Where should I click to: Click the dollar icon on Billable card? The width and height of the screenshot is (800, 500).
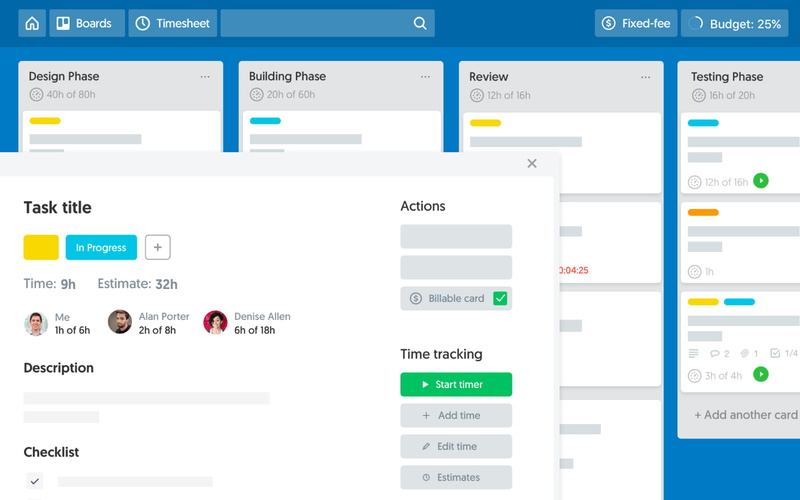[x=416, y=298]
